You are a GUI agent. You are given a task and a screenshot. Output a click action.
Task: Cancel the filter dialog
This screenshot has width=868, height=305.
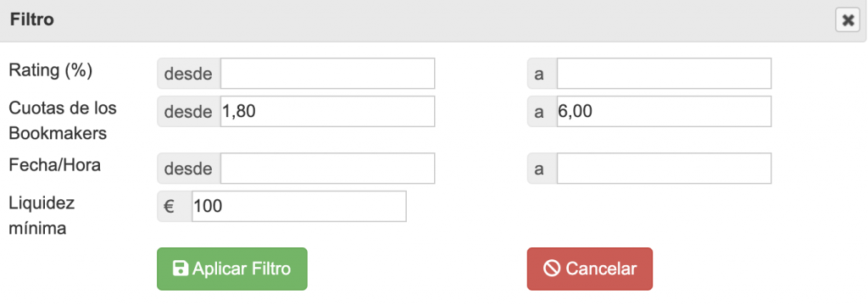590,269
